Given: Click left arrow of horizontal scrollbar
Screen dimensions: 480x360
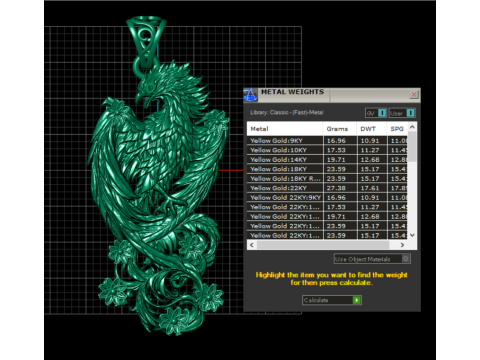Looking at the screenshot, I should click(x=252, y=245).
